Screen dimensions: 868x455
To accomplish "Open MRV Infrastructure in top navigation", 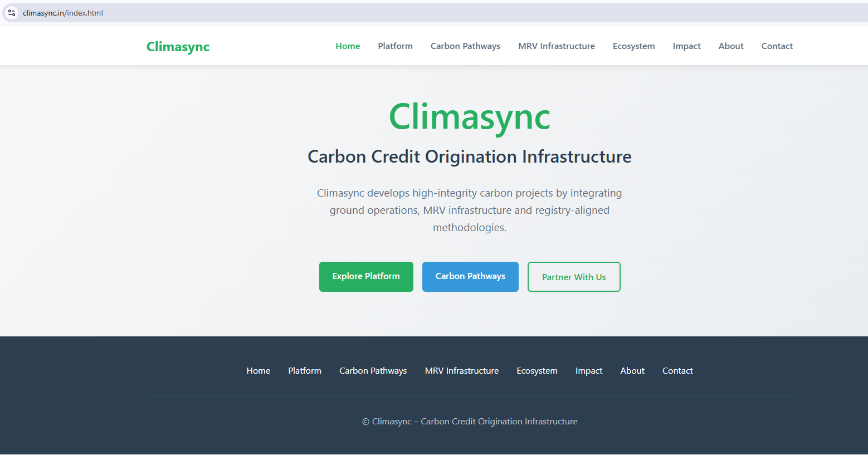I will pos(556,46).
